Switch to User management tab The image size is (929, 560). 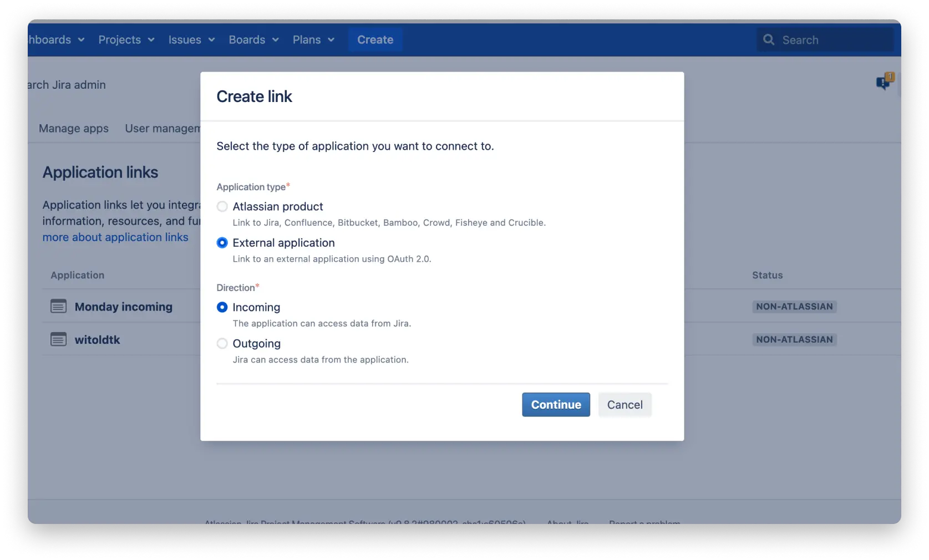click(163, 129)
